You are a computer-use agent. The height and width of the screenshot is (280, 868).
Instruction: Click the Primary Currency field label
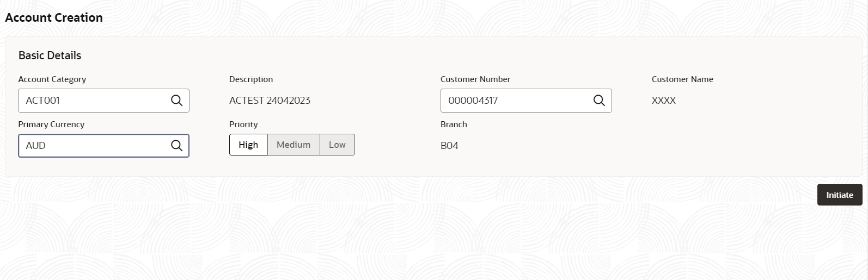pos(51,125)
